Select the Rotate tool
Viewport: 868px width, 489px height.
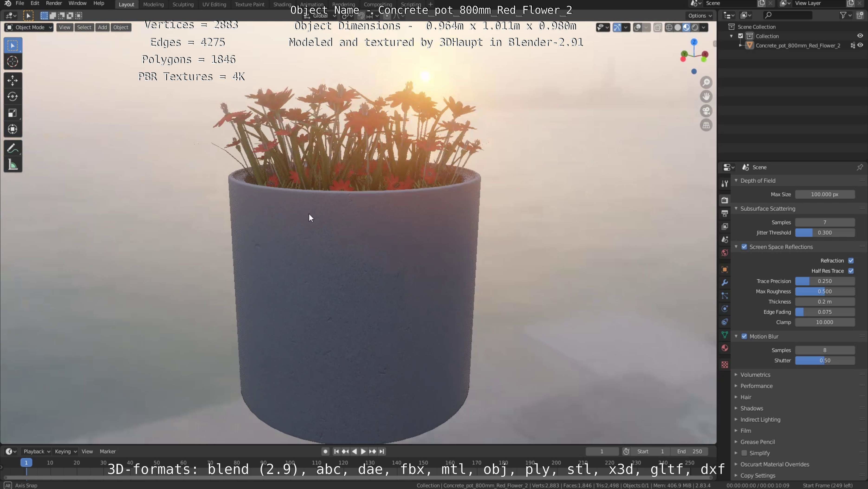(x=13, y=97)
